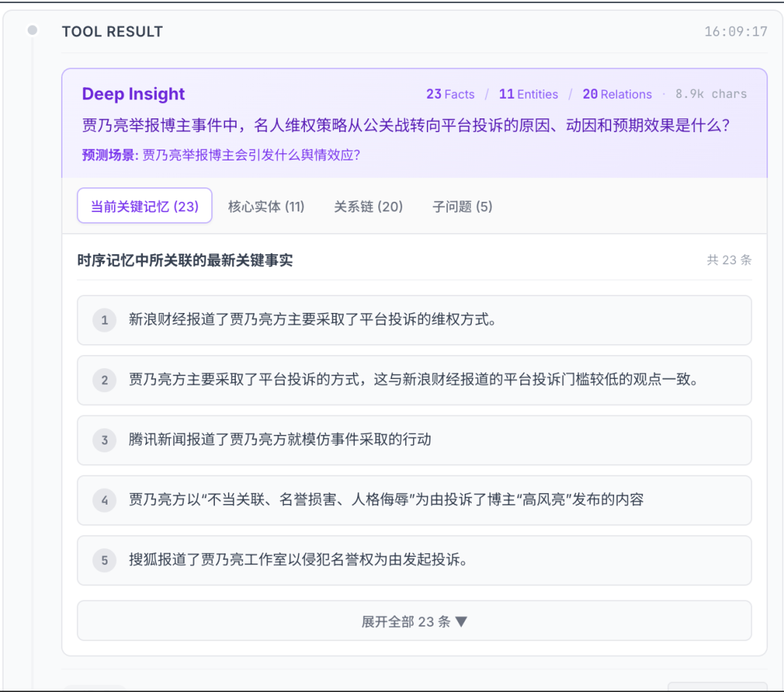Click the Deep Insight heading

(x=134, y=94)
